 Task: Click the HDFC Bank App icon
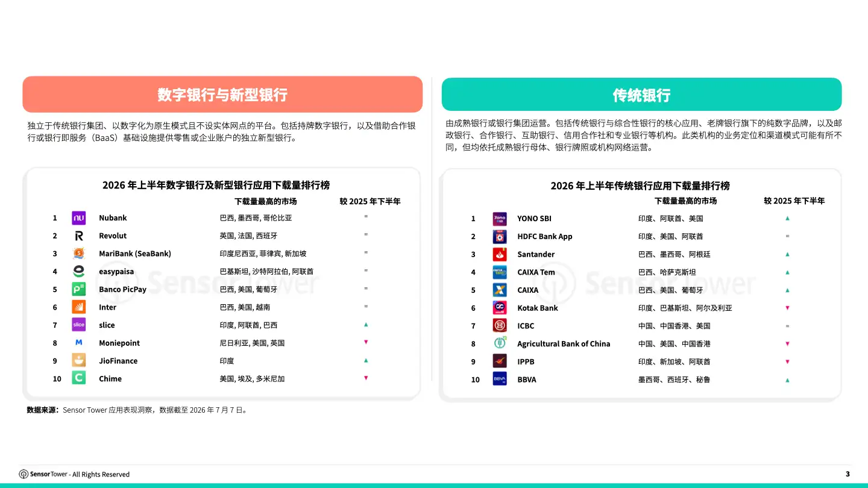click(x=500, y=236)
